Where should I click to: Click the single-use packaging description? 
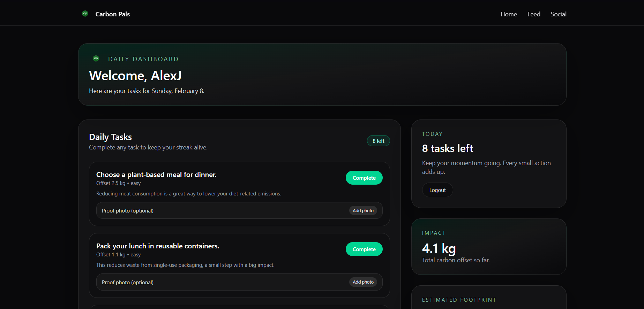(185, 265)
